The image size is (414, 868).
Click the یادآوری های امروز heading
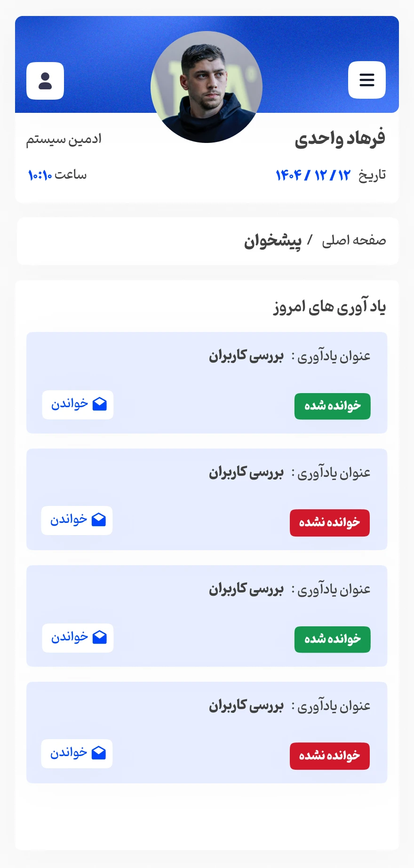pos(329,307)
